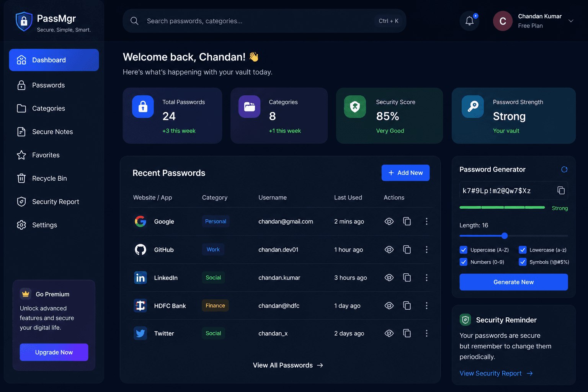
Task: Open Passwords in sidebar
Action: pos(54,85)
